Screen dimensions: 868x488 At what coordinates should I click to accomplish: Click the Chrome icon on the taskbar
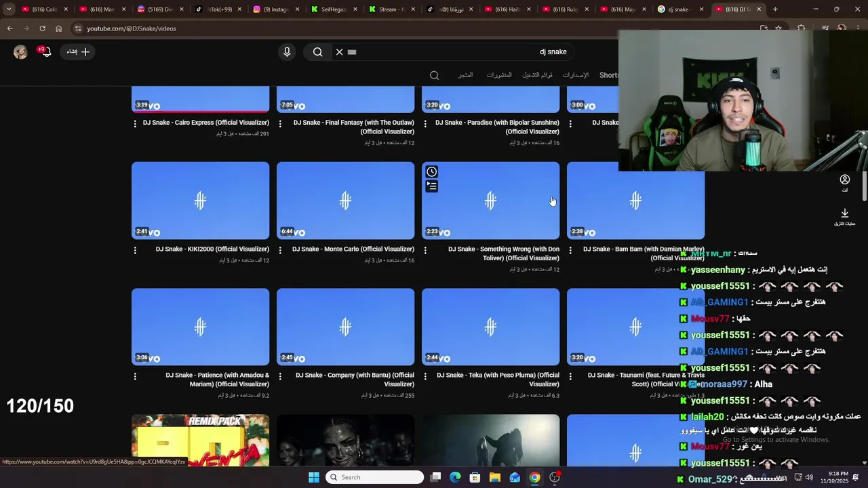pyautogui.click(x=534, y=477)
